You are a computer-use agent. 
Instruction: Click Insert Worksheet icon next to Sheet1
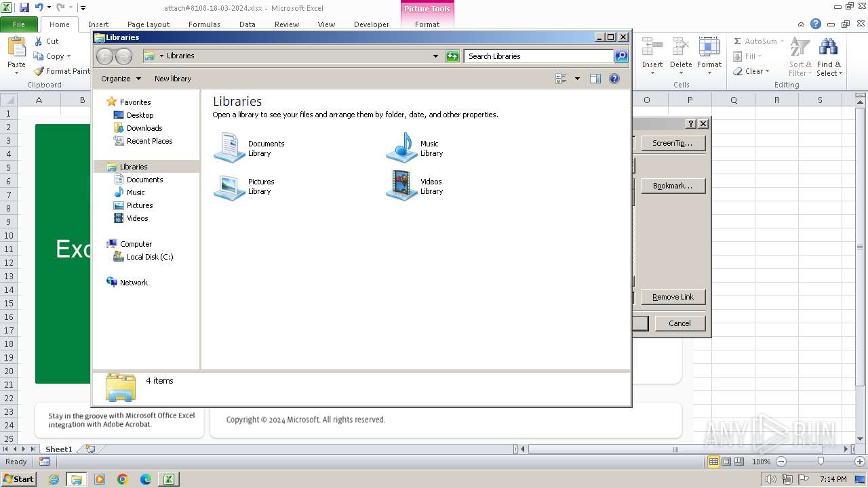click(90, 449)
